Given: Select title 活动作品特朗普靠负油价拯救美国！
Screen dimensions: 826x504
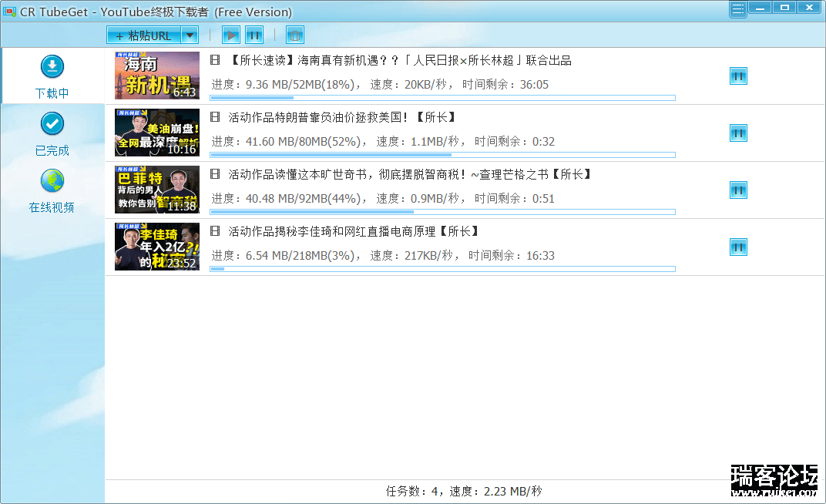Looking at the screenshot, I should coord(318,117).
